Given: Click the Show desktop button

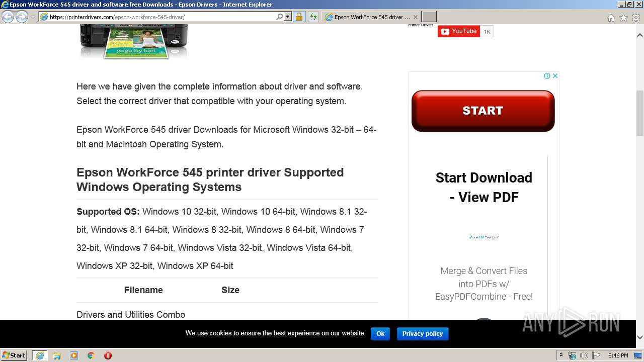Looking at the screenshot, I should point(639,355).
